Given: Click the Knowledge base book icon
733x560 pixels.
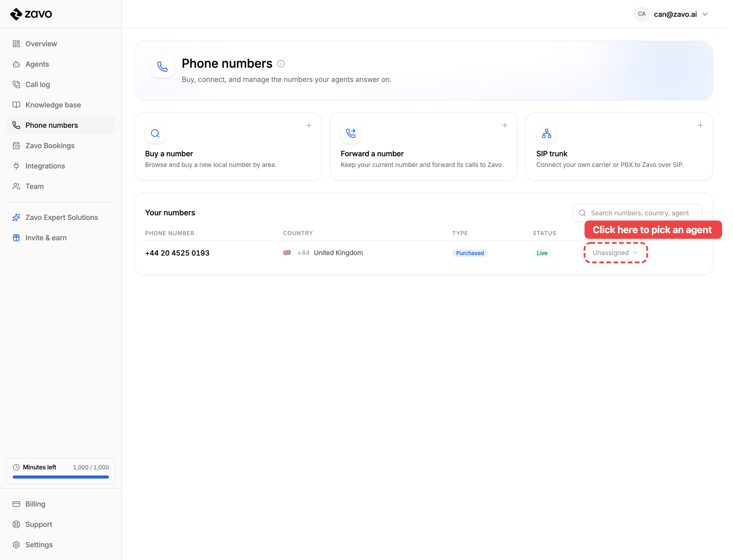Looking at the screenshot, I should 16,105.
